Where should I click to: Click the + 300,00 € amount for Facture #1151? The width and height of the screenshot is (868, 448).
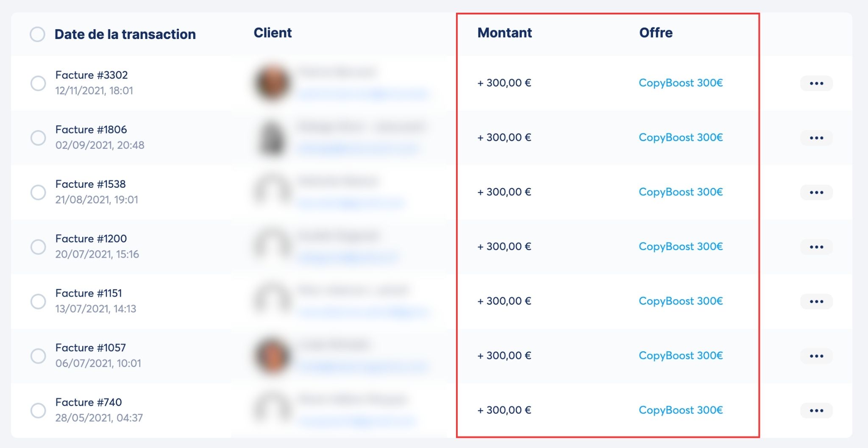click(504, 301)
